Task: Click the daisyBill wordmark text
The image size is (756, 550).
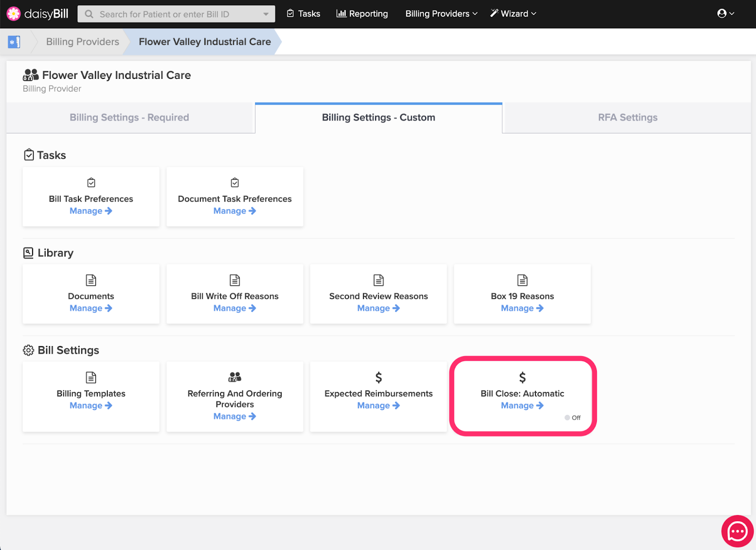Action: click(46, 14)
